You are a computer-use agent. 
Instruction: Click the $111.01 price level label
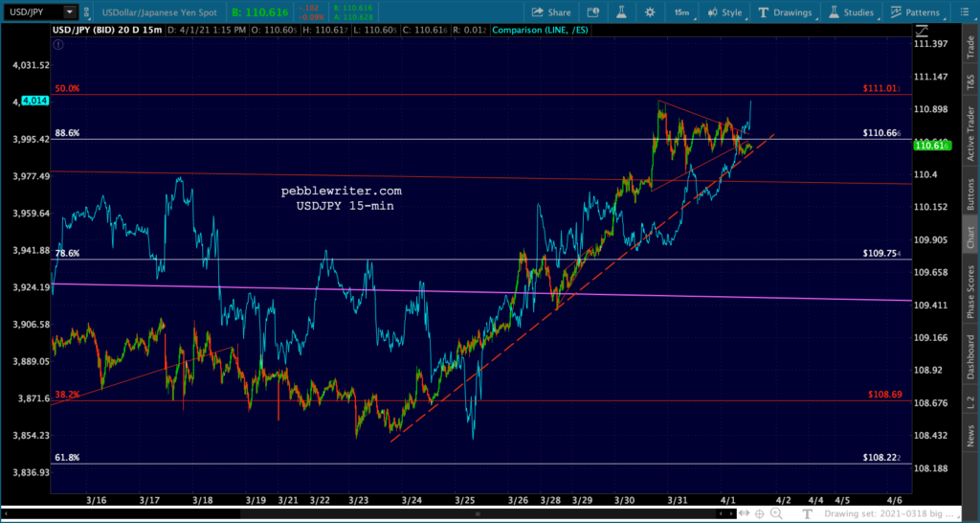(881, 89)
